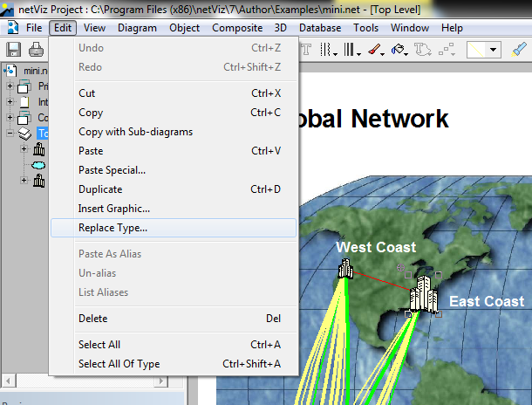Click the East Coast buildings node
The image size is (532, 405).
[x=423, y=295]
